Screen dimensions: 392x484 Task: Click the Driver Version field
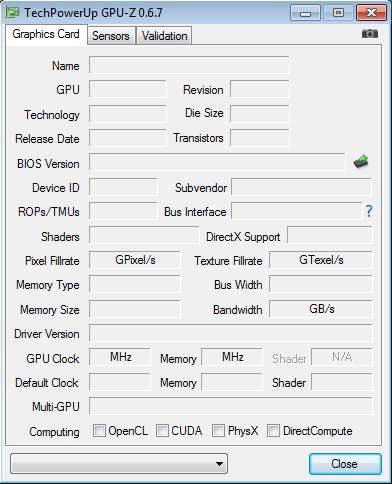pyautogui.click(x=230, y=333)
